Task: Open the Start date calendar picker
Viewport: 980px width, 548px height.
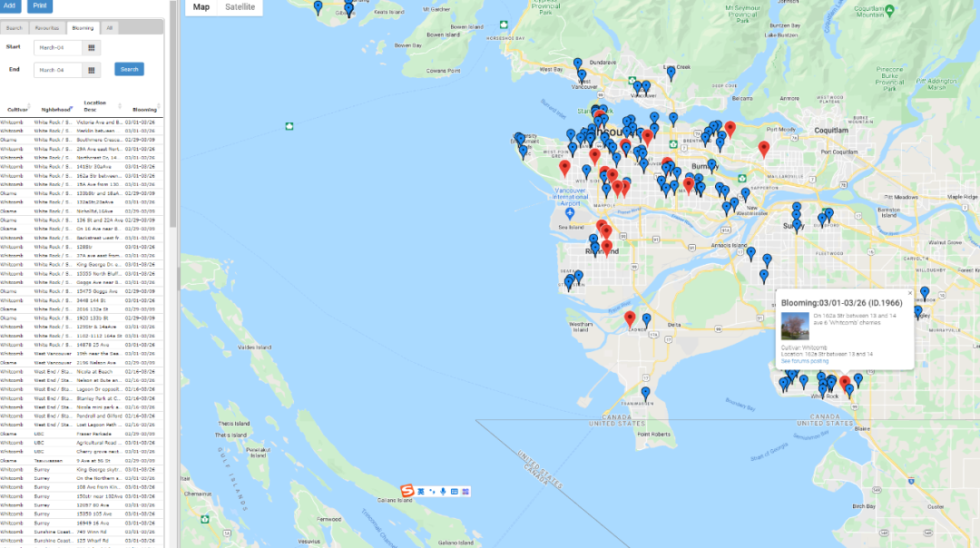Action: click(91, 48)
